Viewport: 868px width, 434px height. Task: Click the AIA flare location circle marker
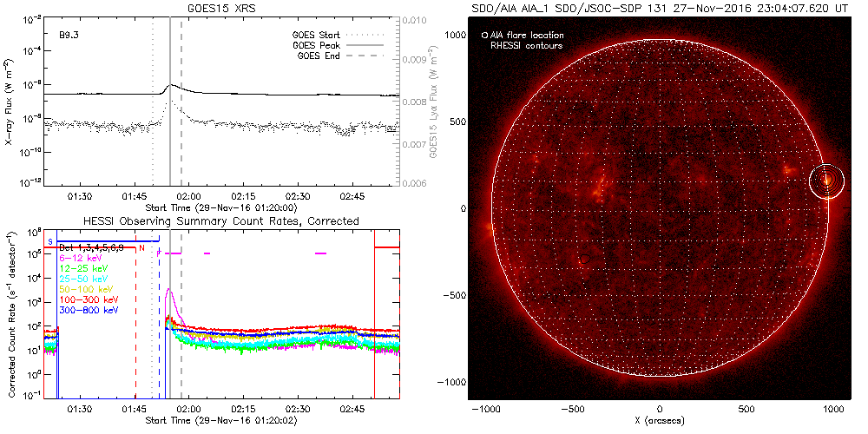826,180
